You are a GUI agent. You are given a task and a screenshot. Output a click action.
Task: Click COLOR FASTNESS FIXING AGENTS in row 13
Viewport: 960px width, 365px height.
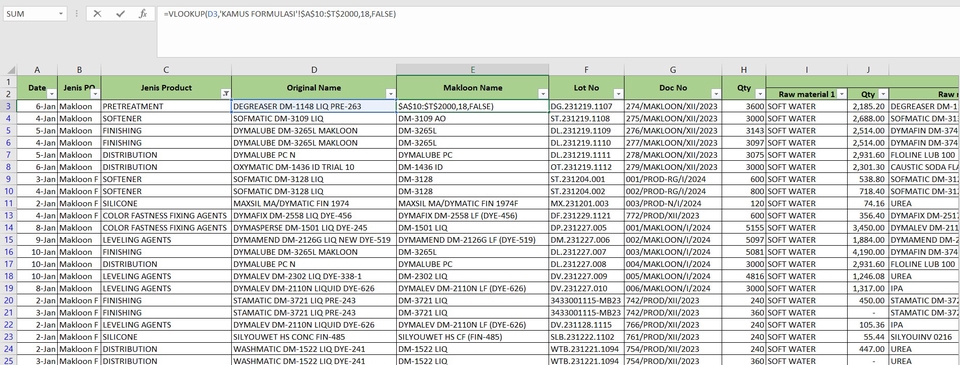click(x=166, y=216)
